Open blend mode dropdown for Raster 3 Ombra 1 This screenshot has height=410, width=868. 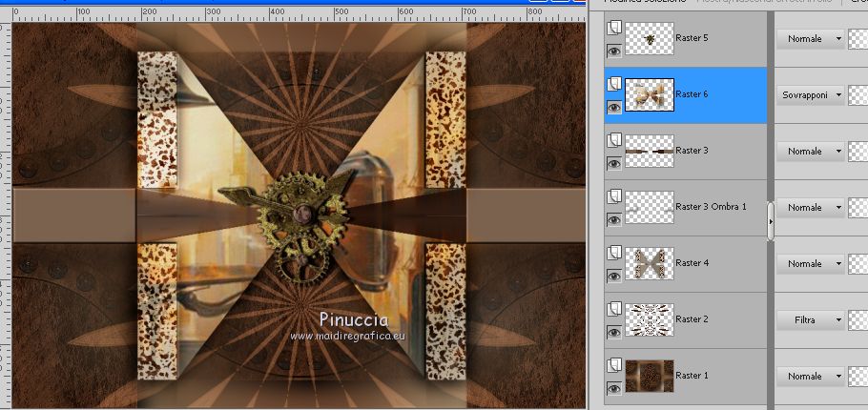(x=811, y=208)
